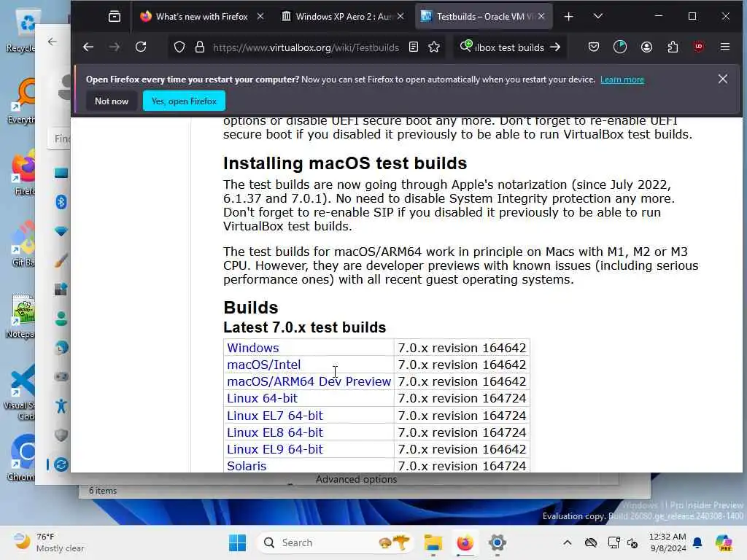The width and height of the screenshot is (747, 560).
Task: Open clock and date 12:32 AM
Action: tap(667, 542)
